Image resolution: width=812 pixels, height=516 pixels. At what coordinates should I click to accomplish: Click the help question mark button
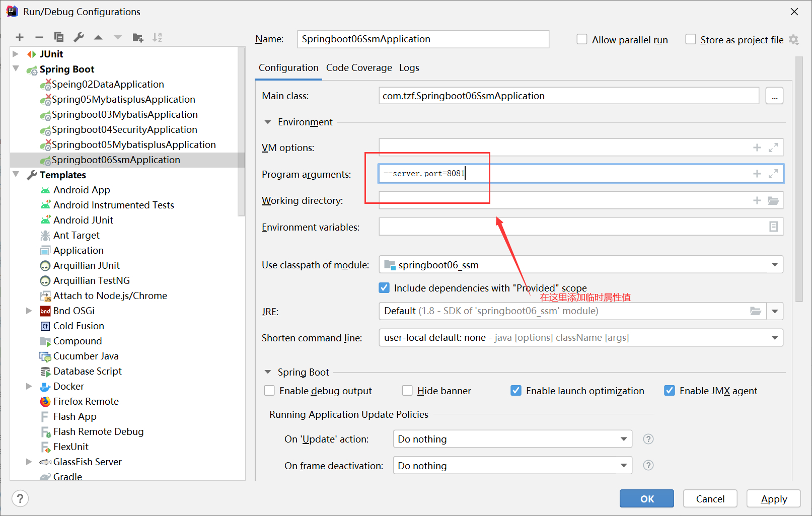(x=20, y=498)
